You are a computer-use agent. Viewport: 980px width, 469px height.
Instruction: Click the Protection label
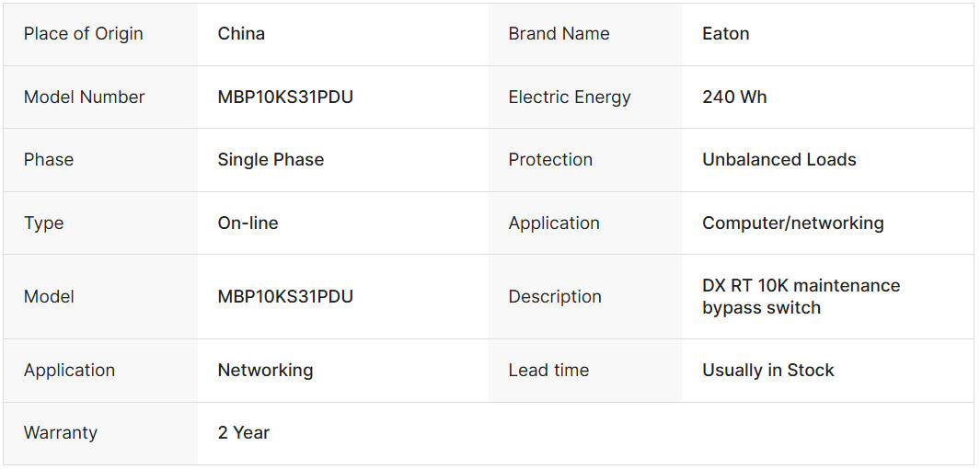point(550,160)
